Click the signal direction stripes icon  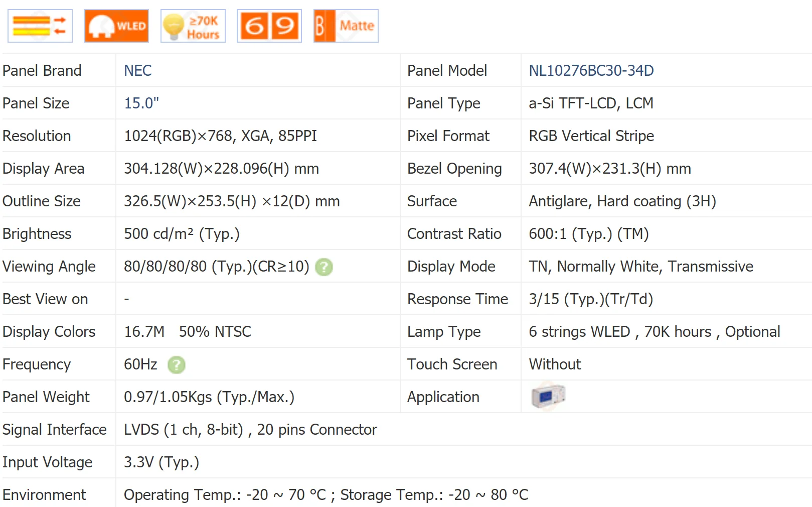click(40, 26)
